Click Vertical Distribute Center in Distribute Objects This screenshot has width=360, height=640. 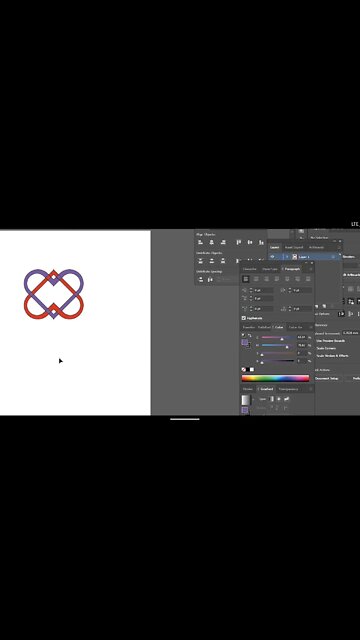click(x=211, y=261)
